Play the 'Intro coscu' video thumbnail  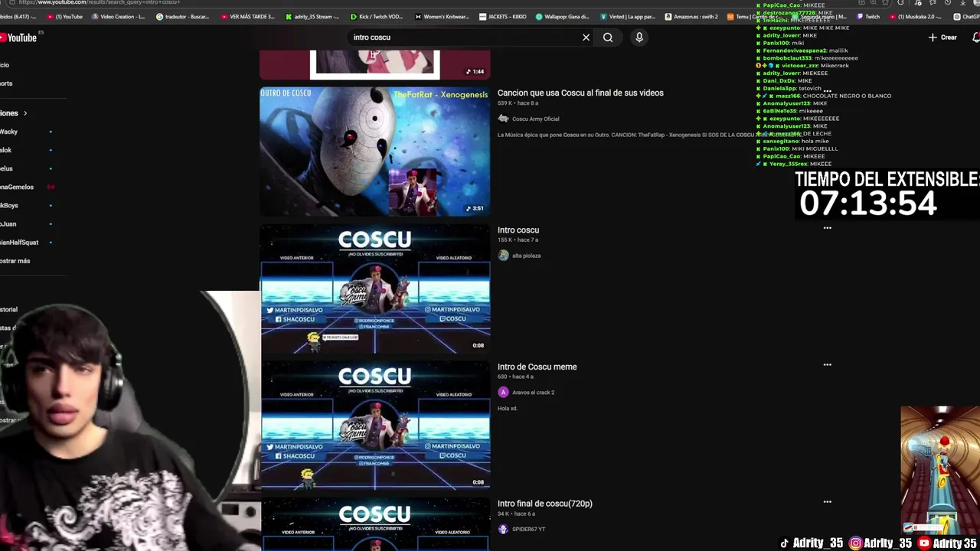(x=375, y=289)
